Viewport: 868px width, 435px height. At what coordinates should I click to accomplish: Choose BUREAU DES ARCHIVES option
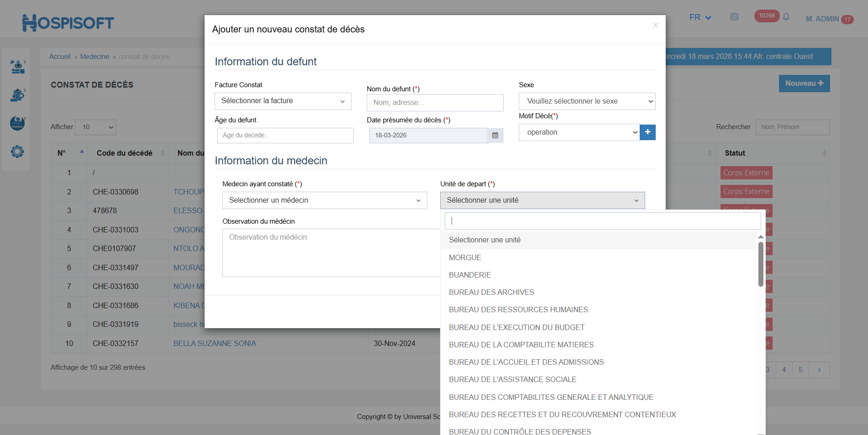(491, 293)
